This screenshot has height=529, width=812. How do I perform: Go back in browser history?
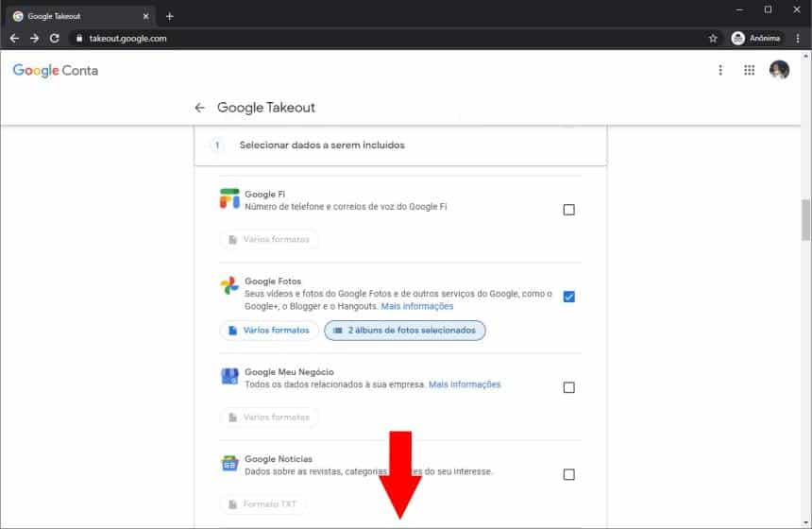(14, 39)
